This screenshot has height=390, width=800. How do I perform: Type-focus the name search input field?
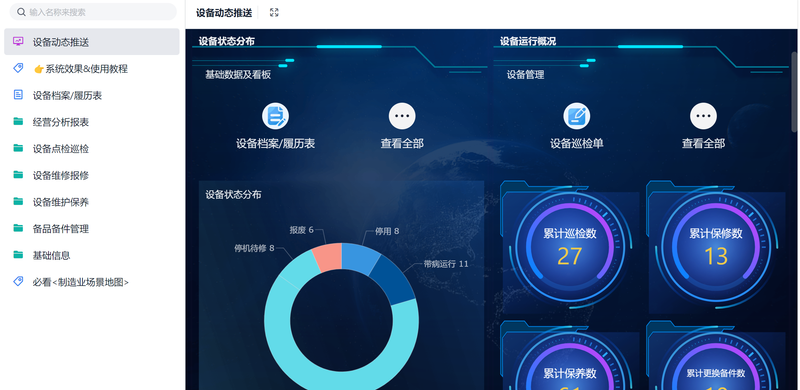[93, 12]
